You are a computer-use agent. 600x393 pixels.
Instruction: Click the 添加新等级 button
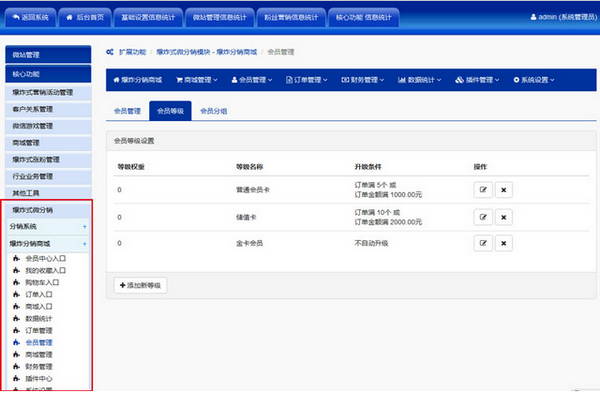pyautogui.click(x=140, y=285)
